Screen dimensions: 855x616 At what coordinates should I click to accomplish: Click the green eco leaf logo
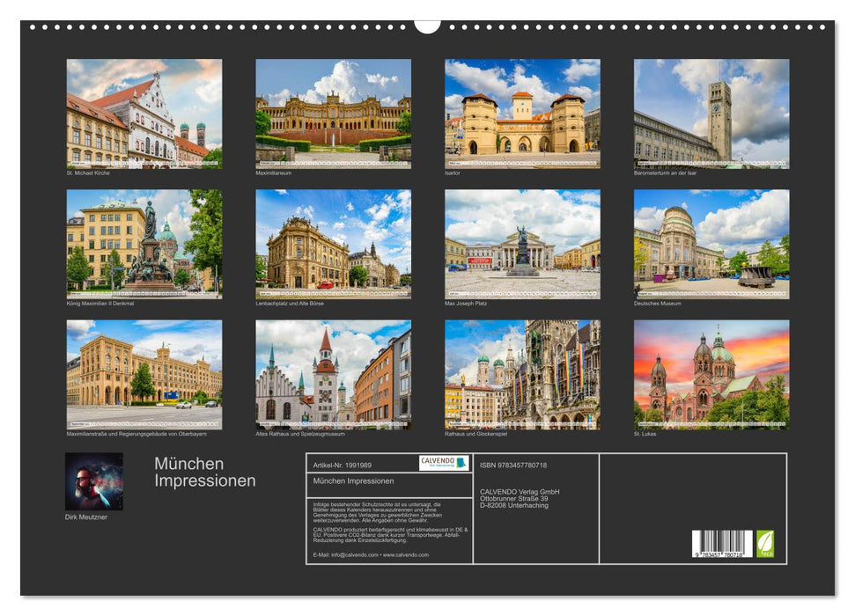(765, 543)
